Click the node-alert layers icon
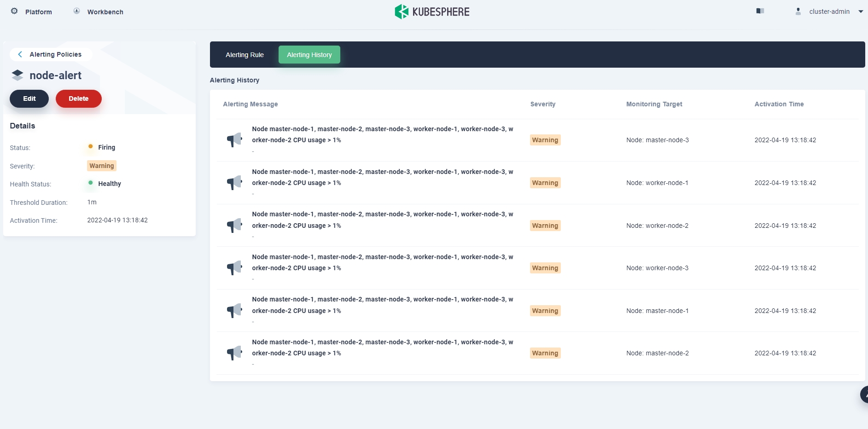This screenshot has width=868, height=429. point(17,75)
